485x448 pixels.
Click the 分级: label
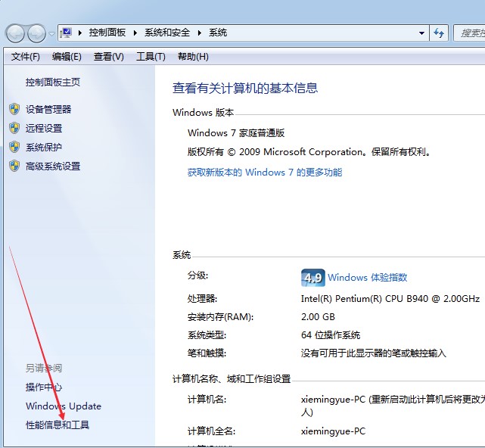pyautogui.click(x=197, y=275)
